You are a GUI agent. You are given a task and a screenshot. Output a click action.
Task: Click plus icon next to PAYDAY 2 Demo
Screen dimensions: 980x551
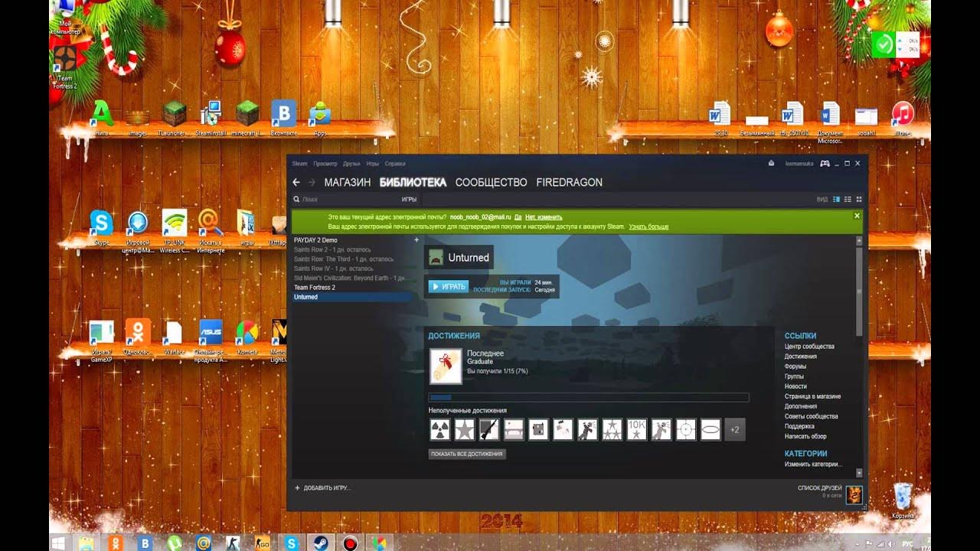[416, 240]
